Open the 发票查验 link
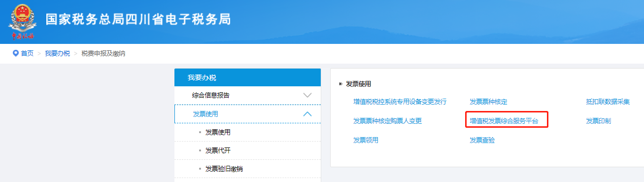 [482, 140]
